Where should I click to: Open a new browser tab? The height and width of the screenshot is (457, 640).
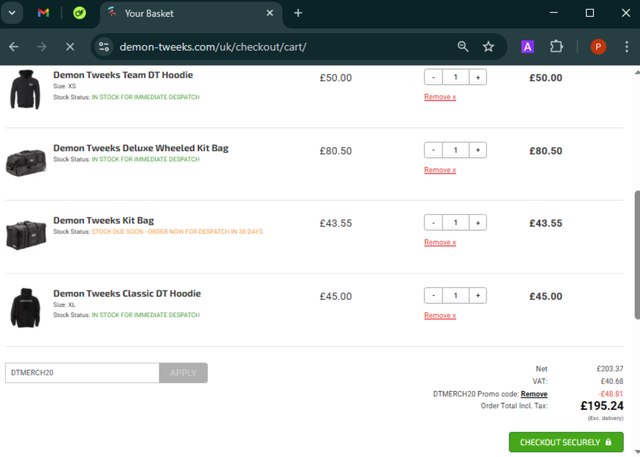click(x=298, y=13)
